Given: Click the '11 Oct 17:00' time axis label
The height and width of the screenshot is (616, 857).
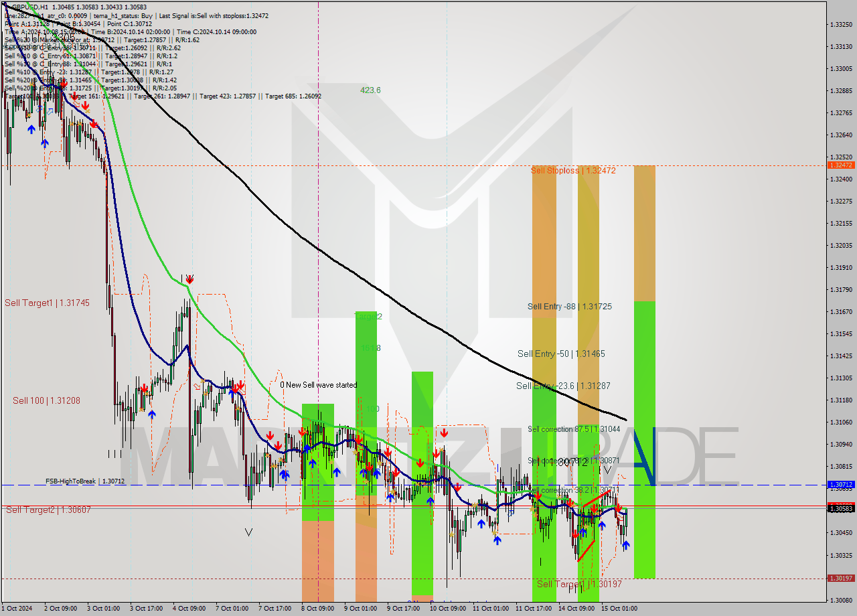Looking at the screenshot, I should 533,609.
